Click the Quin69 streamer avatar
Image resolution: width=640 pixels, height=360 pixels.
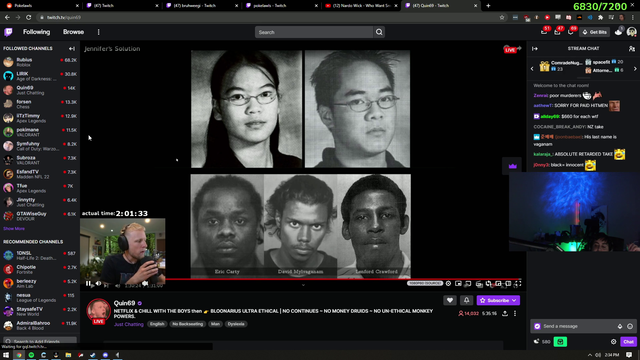point(98,311)
